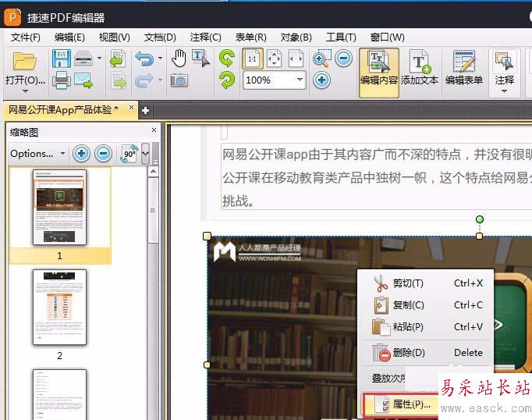
Task: Open the 文档(D) menu
Action: point(160,37)
